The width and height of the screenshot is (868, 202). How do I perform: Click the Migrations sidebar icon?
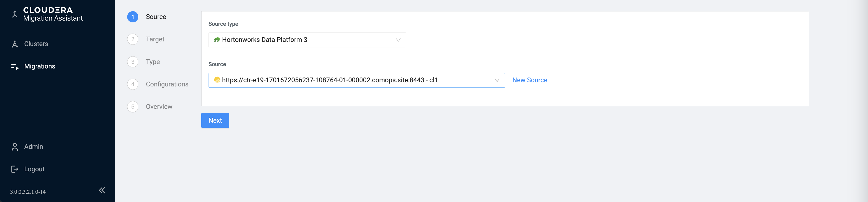pyautogui.click(x=15, y=67)
